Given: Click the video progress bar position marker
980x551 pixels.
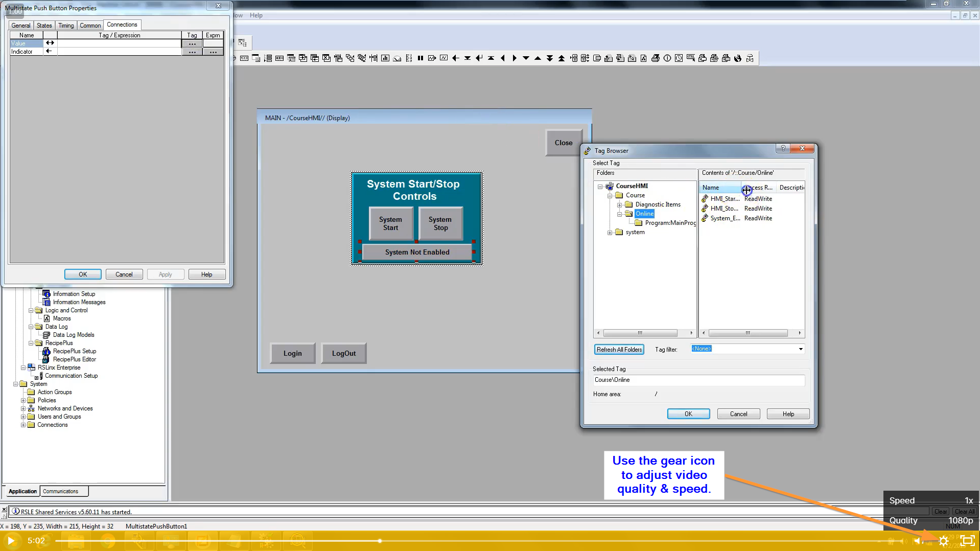Looking at the screenshot, I should coord(380,541).
